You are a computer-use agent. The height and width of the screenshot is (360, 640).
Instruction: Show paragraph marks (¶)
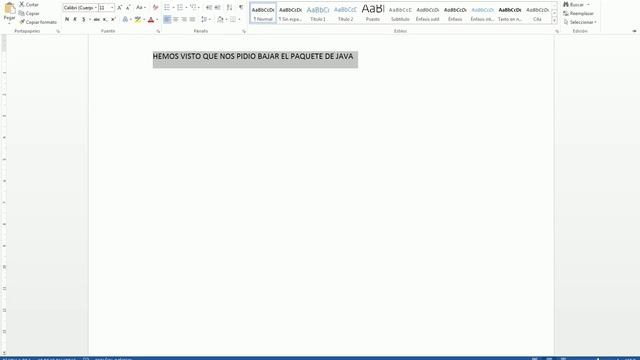click(x=241, y=8)
